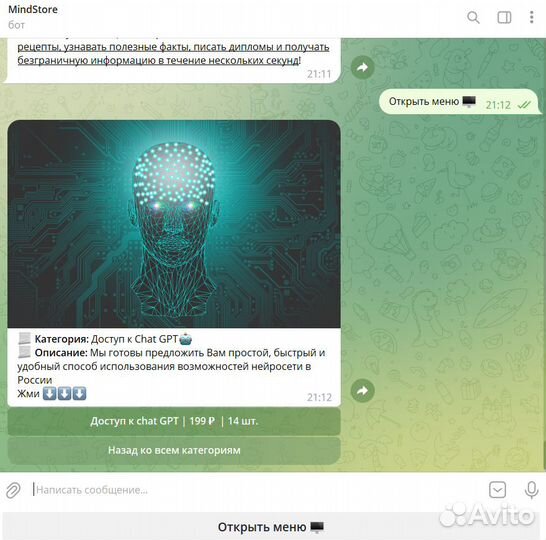Viewport: 546px width, 540px height.
Task: Click the bottom Открыть меню keyboard button
Action: (271, 527)
